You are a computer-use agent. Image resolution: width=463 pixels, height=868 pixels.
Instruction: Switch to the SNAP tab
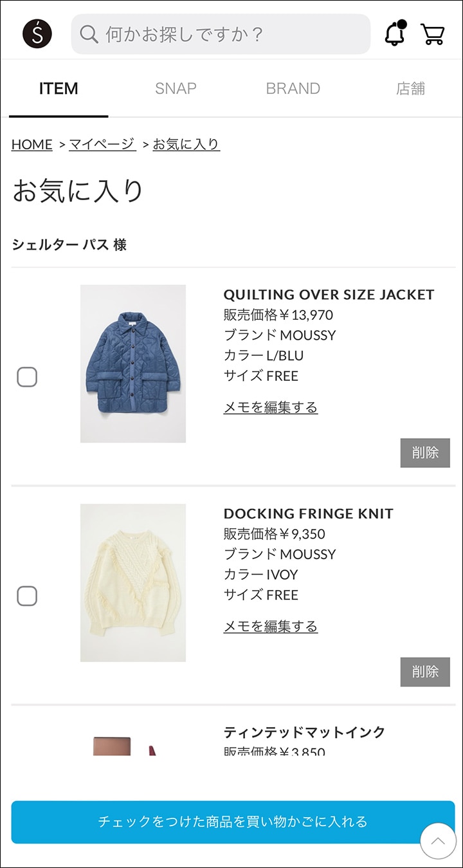[176, 89]
